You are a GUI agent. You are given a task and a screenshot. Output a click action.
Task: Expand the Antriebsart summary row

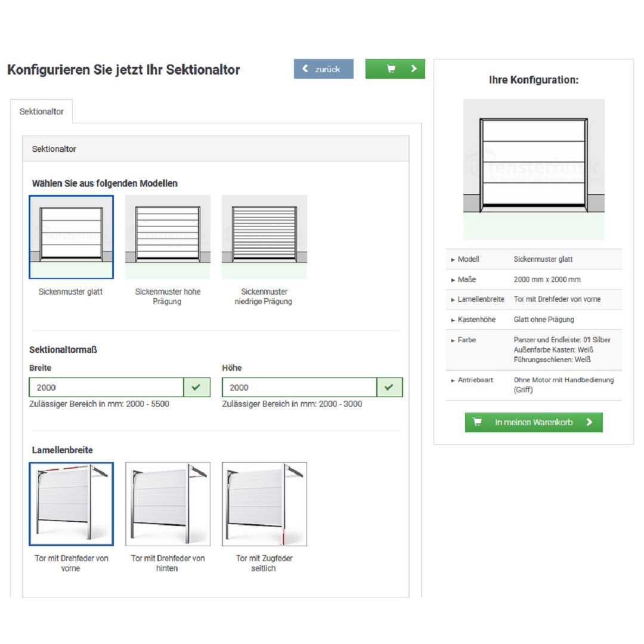pyautogui.click(x=475, y=380)
